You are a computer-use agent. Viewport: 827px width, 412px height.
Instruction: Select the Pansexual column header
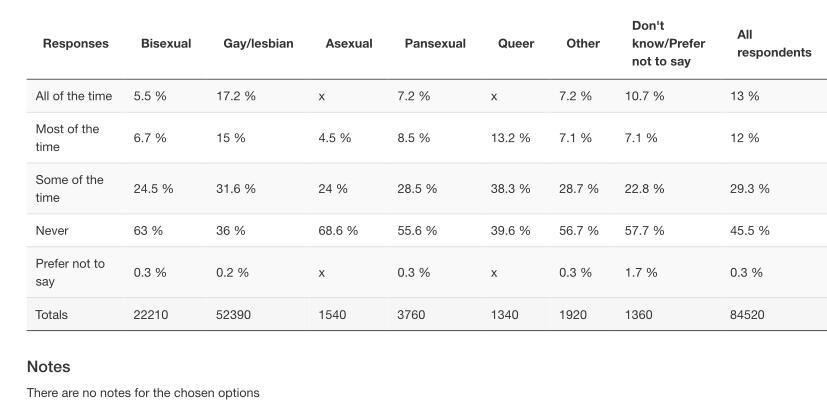coord(435,44)
